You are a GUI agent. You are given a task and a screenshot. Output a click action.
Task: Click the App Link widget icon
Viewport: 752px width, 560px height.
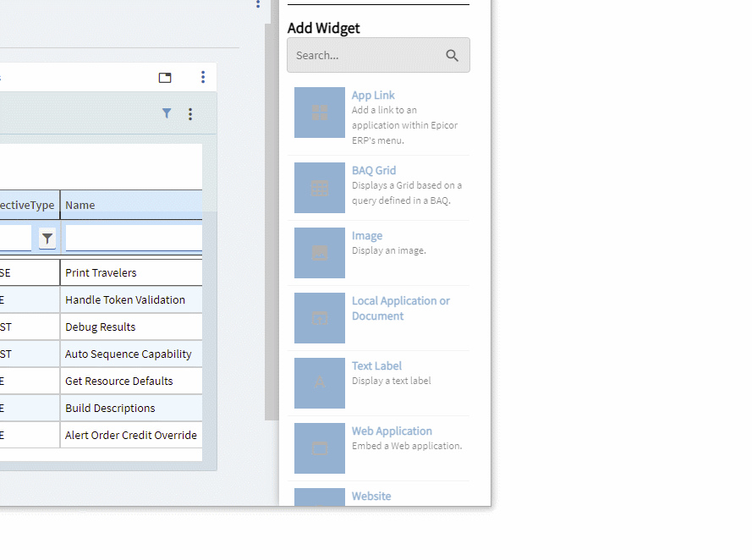(x=320, y=113)
